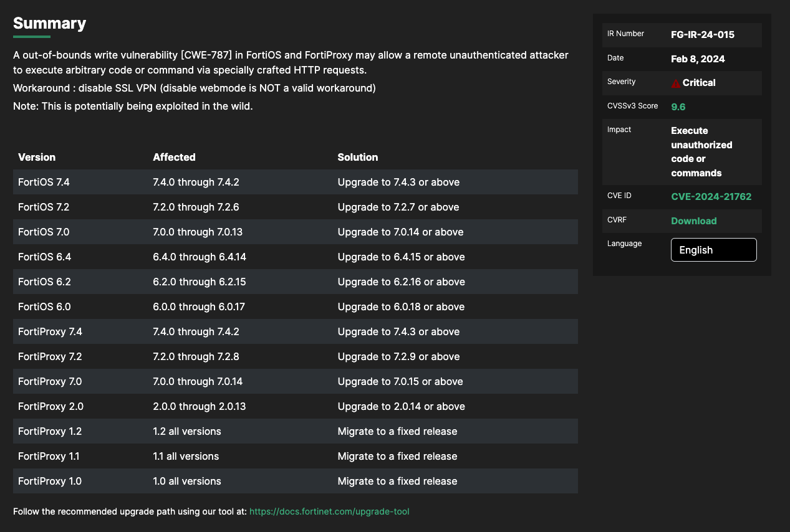Click the Solution column header
Screen dimensions: 790x532
click(x=357, y=157)
